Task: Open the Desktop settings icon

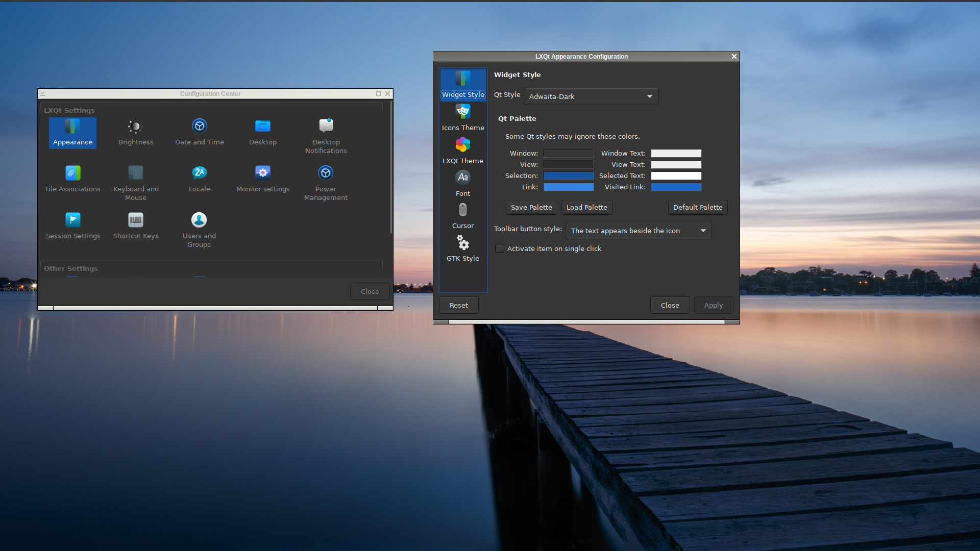Action: click(263, 133)
